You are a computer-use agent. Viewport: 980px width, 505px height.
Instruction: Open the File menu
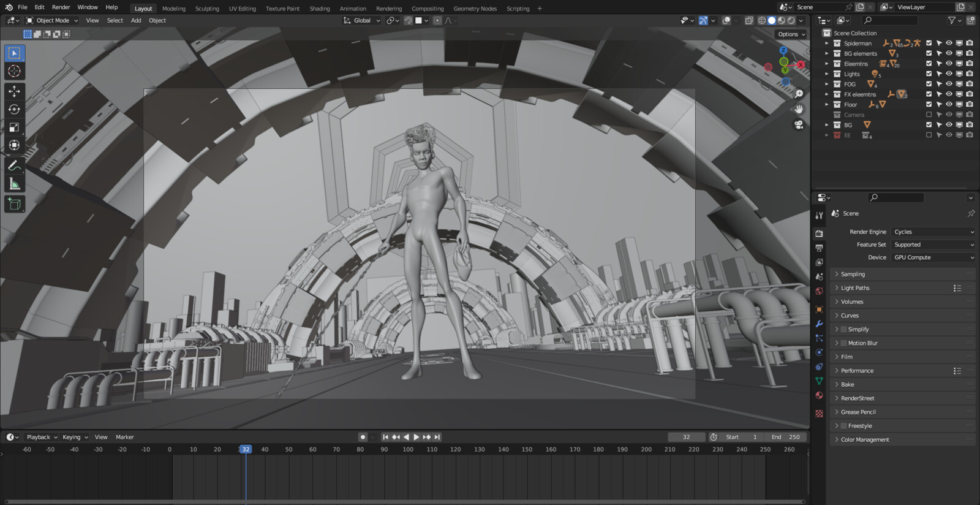(x=23, y=7)
